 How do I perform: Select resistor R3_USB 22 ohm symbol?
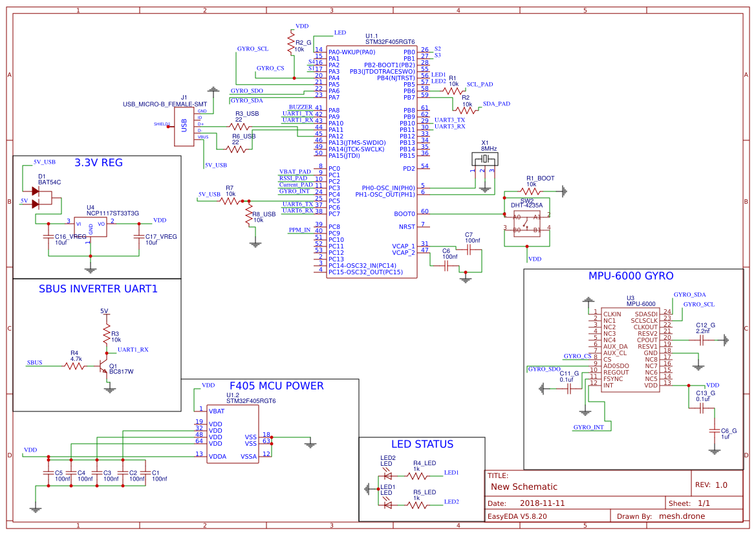[239, 126]
